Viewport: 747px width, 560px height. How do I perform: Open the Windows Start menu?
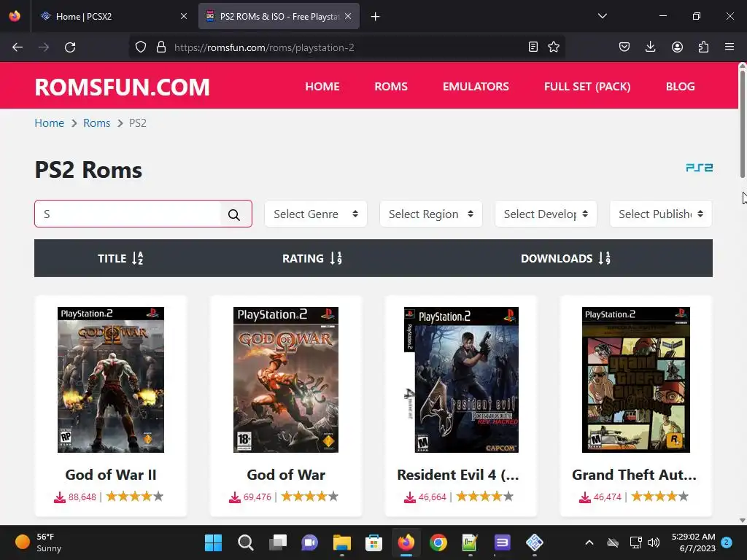213,542
